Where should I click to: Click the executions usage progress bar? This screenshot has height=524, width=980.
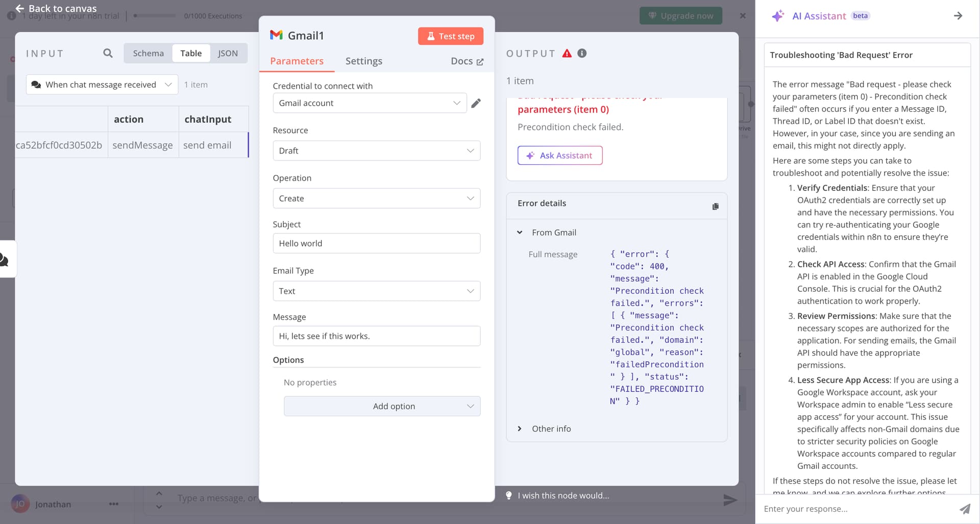point(155,16)
